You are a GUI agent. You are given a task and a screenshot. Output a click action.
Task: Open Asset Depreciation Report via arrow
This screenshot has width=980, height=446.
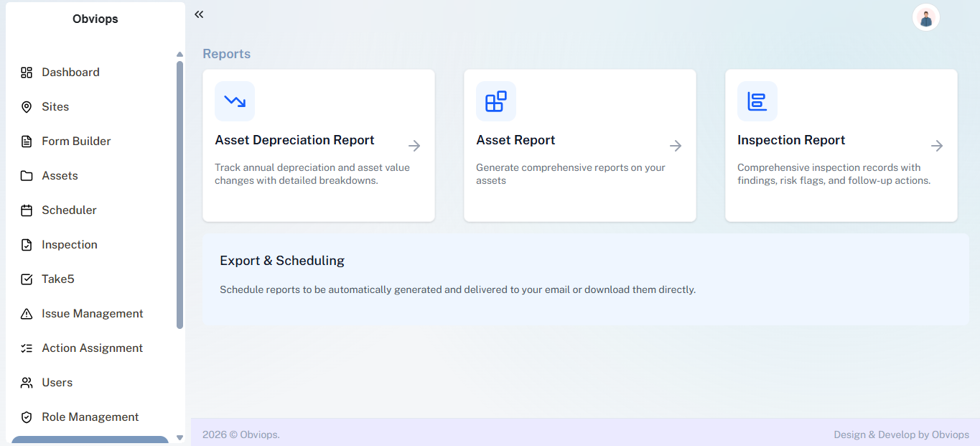pos(414,146)
